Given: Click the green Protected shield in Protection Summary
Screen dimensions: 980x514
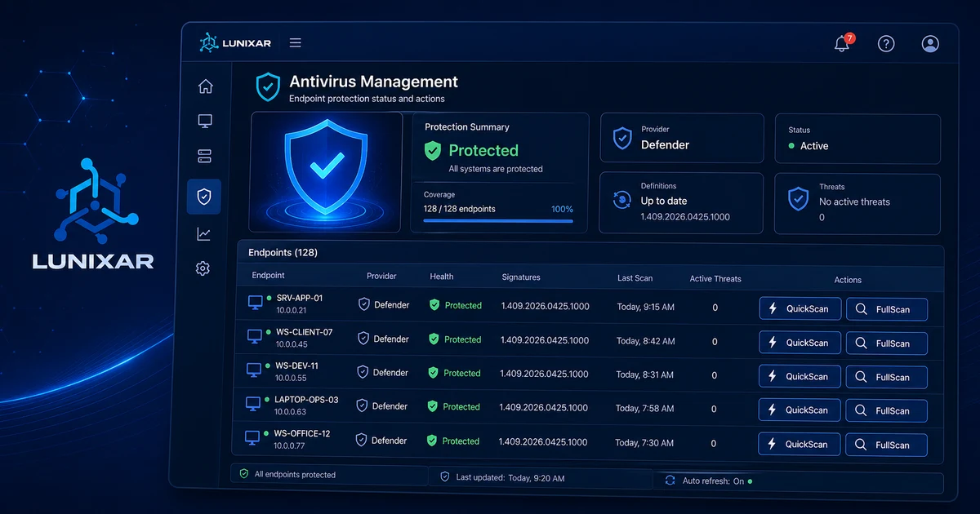Looking at the screenshot, I should [433, 150].
